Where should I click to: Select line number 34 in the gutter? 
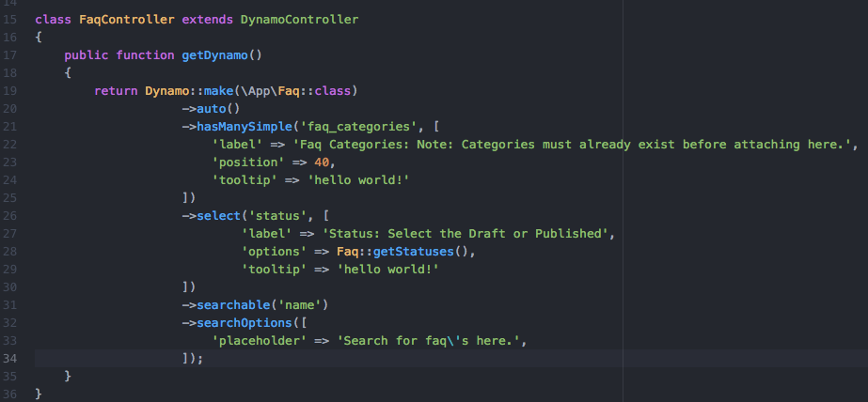[x=10, y=358]
